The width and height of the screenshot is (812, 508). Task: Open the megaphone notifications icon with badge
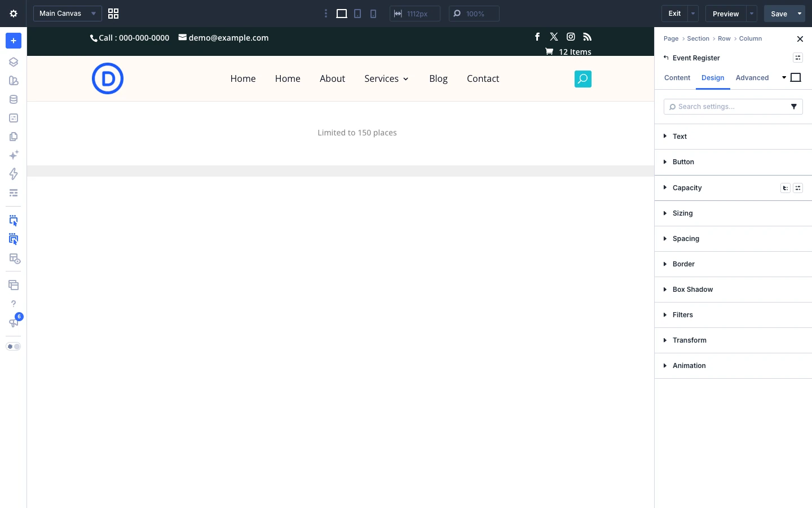point(14,322)
